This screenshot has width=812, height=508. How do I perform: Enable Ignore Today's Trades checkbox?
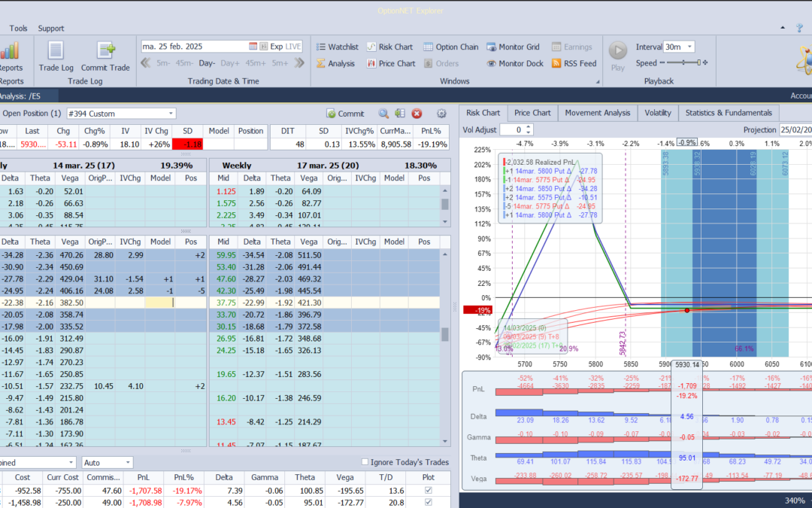[x=365, y=462]
